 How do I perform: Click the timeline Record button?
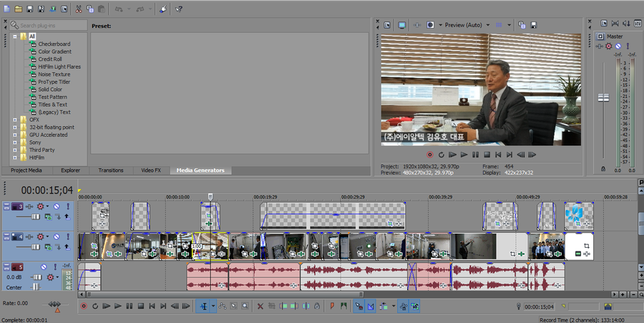click(x=84, y=306)
